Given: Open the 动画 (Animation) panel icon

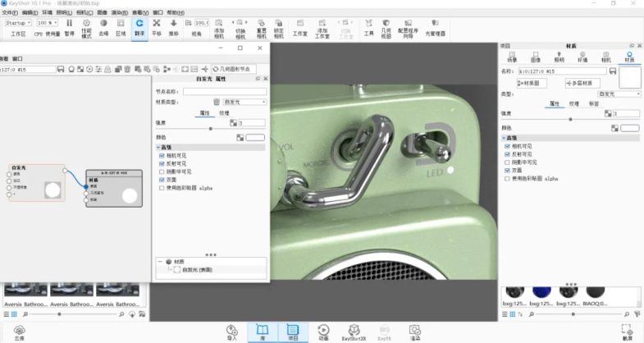Looking at the screenshot, I should click(323, 329).
